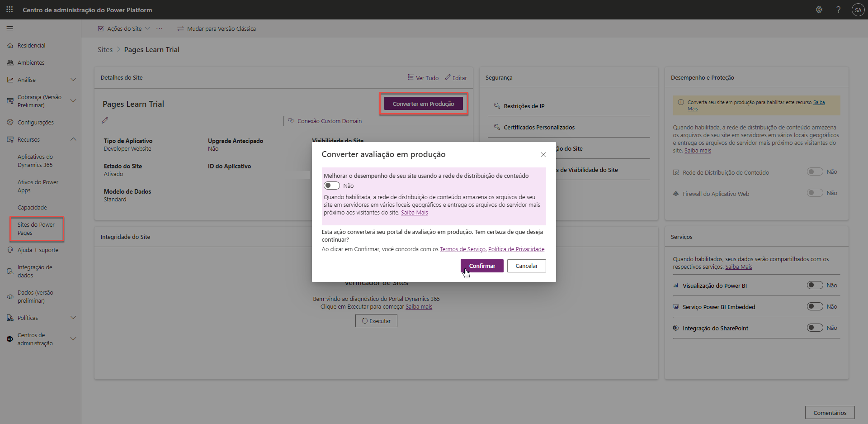
Task: Enable content delivery network toggle in dialog
Action: click(x=332, y=186)
